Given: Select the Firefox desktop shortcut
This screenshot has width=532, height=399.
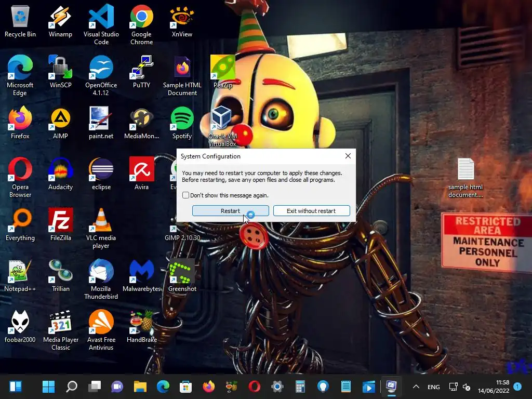Looking at the screenshot, I should pos(20,123).
